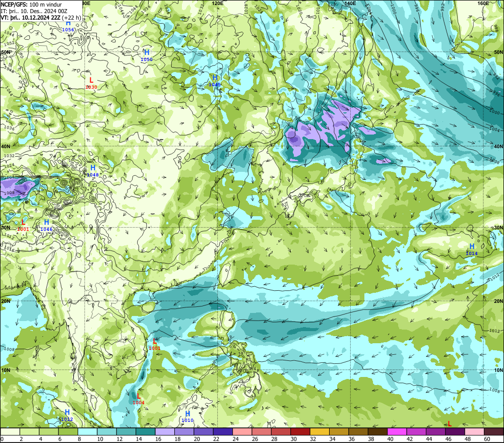The height and width of the screenshot is (443, 504).
Task: Click the VT valid time 22Z line
Action: point(41,17)
